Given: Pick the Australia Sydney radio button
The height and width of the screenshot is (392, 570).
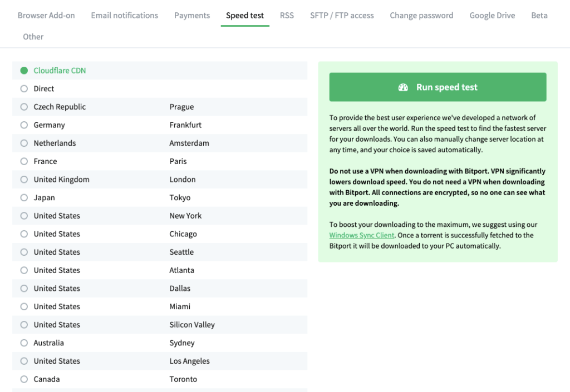Looking at the screenshot, I should tap(24, 343).
